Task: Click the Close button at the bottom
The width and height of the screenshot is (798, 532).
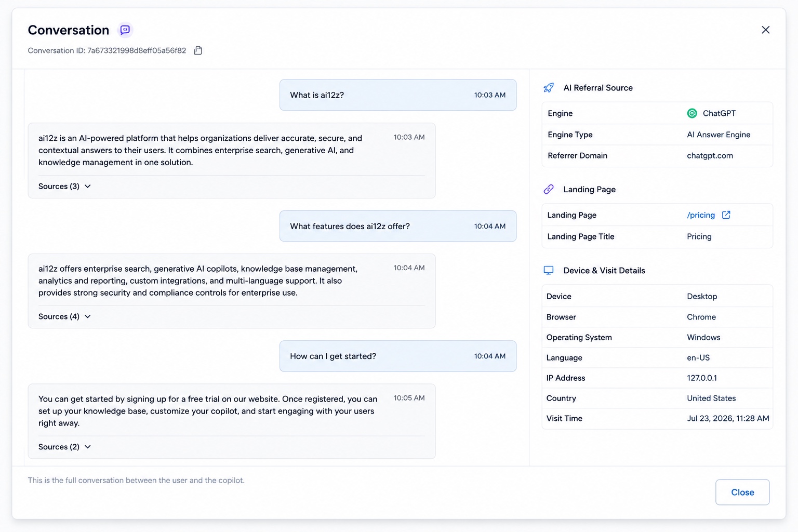Action: [742, 493]
